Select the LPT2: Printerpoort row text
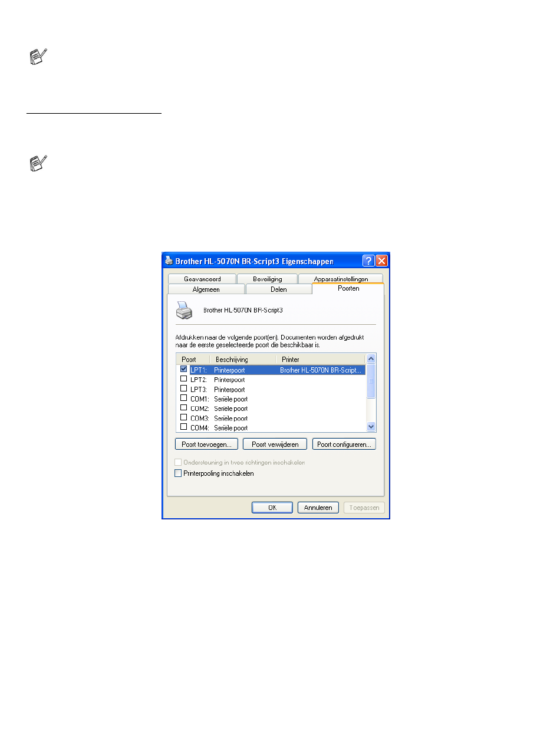 coord(218,380)
